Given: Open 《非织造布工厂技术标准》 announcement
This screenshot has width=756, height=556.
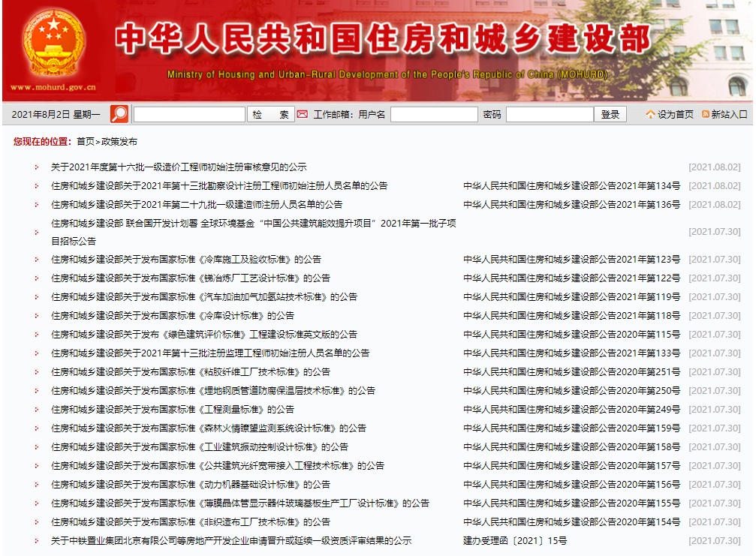Looking at the screenshot, I should click(191, 523).
